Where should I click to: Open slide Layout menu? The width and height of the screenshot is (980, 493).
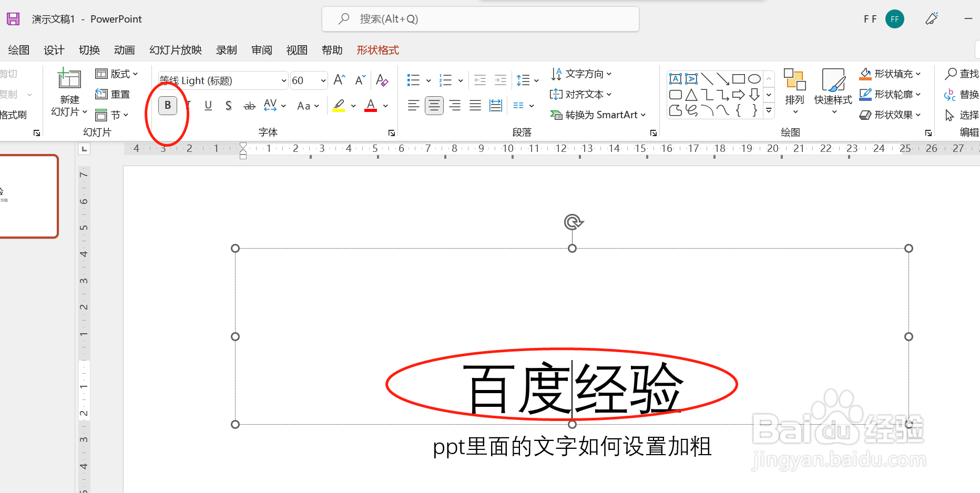[117, 74]
